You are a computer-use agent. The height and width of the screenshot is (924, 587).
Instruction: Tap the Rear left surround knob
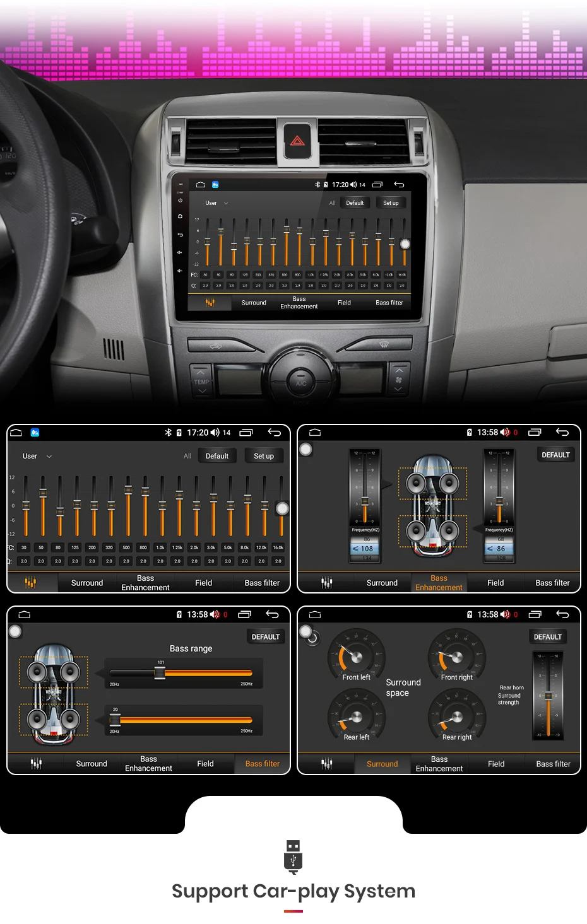355,715
